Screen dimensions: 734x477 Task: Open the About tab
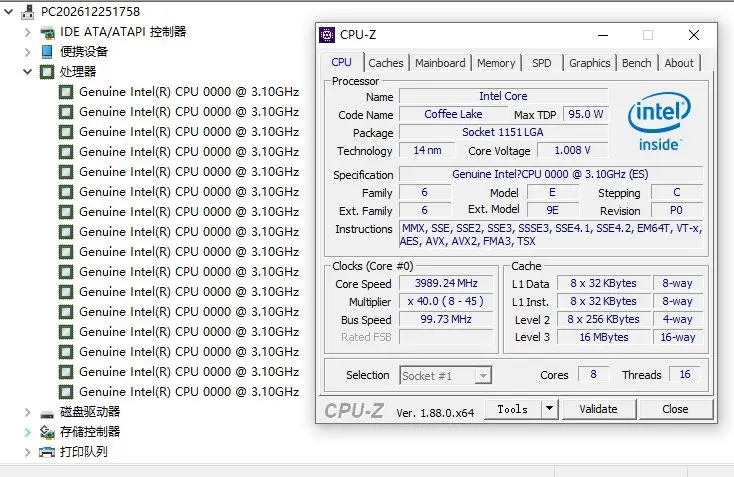(x=679, y=63)
